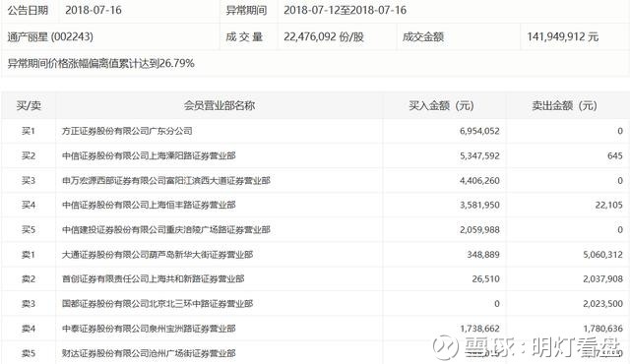Select 中泰证券泉州宝洲路证券营业部 row name

pos(149,329)
